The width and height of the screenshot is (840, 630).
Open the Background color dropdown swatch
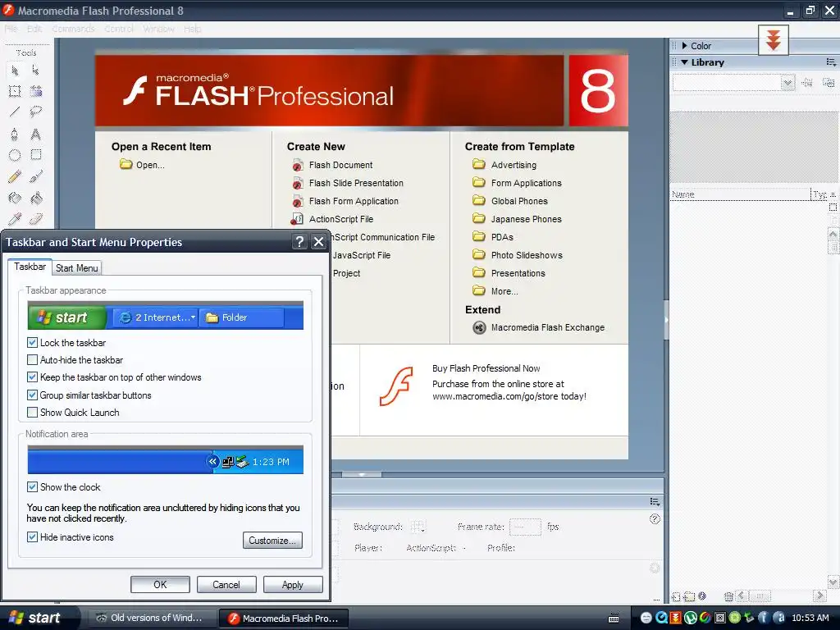click(x=418, y=527)
